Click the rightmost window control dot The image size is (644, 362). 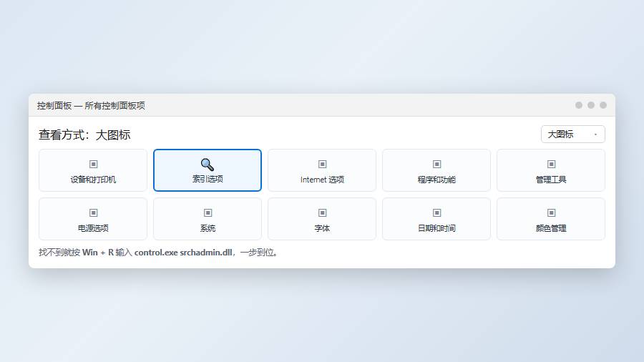[x=603, y=105]
